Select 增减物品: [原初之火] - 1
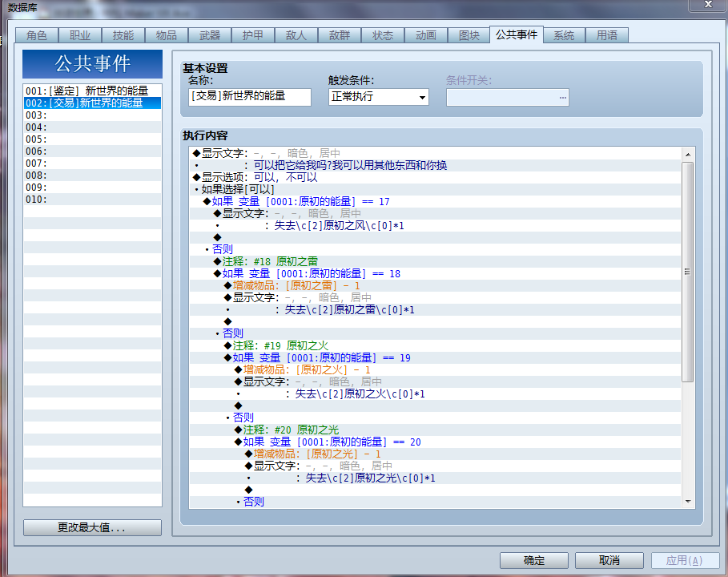728x577 pixels. pos(435,369)
